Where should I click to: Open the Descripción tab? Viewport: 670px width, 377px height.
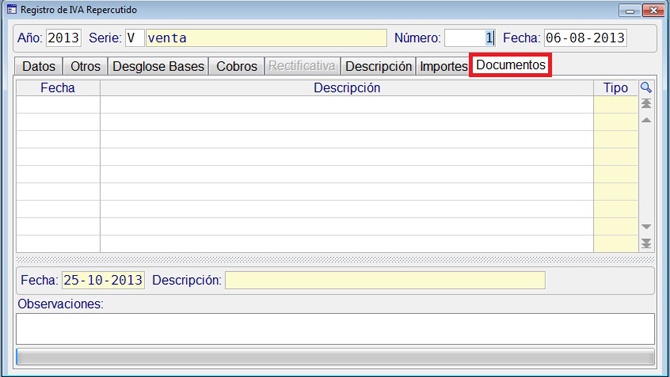tap(378, 66)
